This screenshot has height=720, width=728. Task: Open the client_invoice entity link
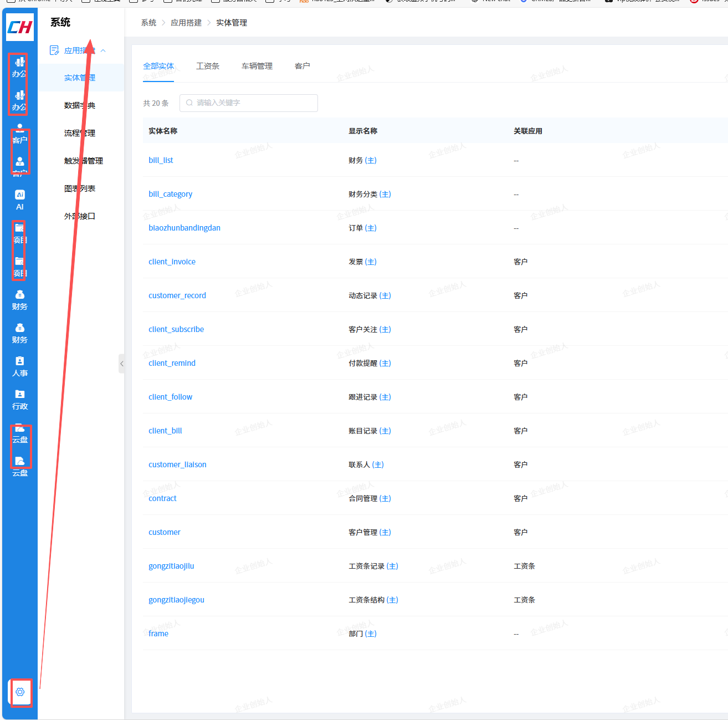pyautogui.click(x=172, y=262)
